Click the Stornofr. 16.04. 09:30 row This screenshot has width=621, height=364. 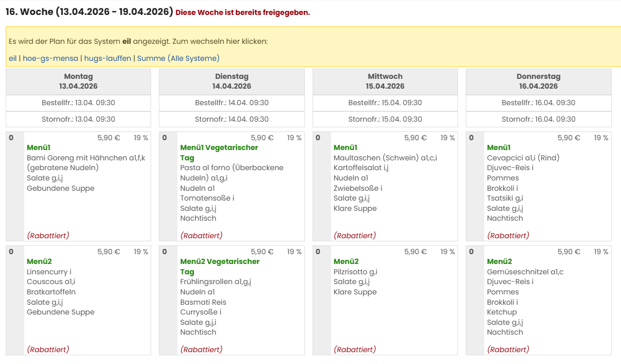tap(538, 119)
